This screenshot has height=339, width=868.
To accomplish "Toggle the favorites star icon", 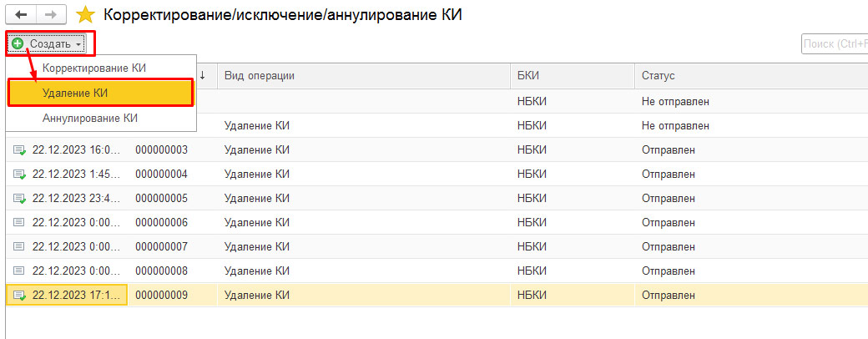I will click(86, 15).
